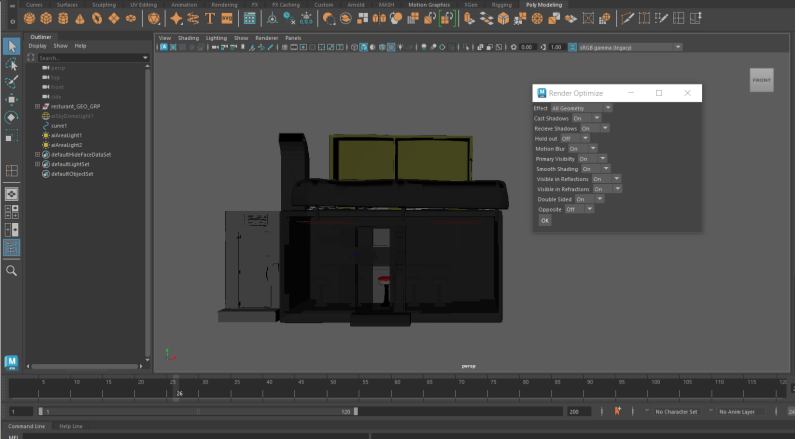Switch to the Arnold shelf tab
This screenshot has width=800, height=439.
pos(356,5)
